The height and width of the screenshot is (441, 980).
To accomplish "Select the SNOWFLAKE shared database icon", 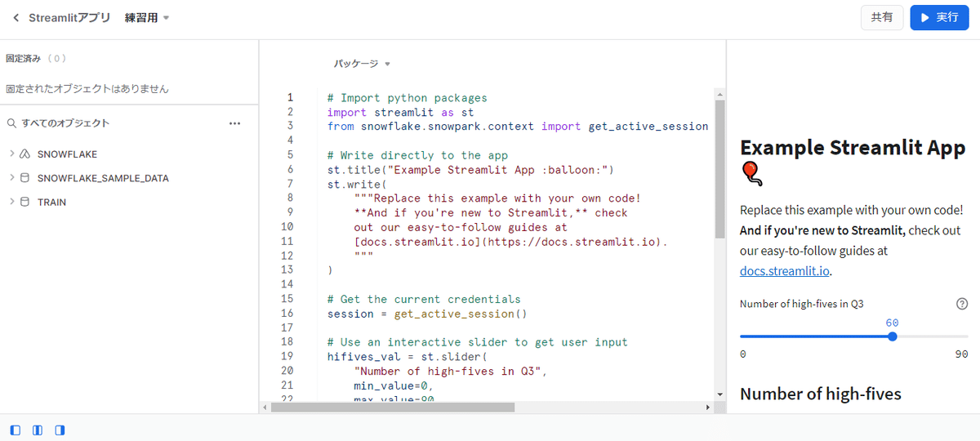I will tap(25, 154).
